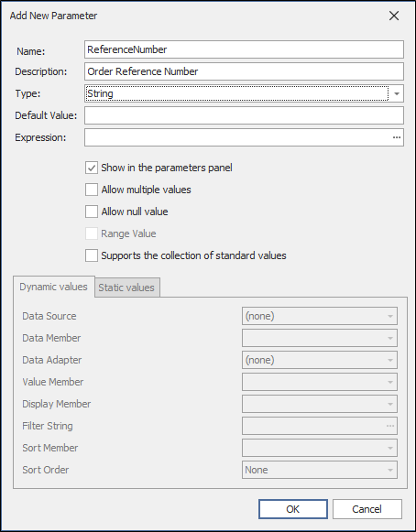
Task: Confirm with the OK button
Action: (x=293, y=509)
